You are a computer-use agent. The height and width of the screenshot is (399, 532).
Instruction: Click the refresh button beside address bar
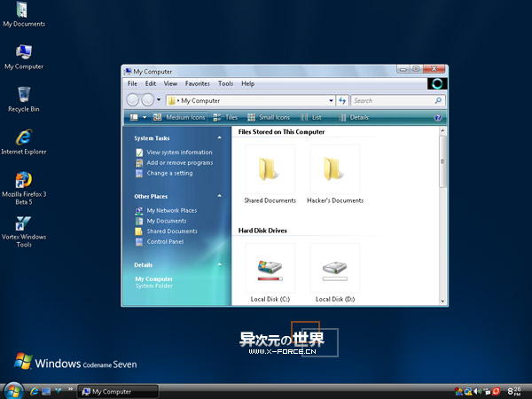[x=342, y=100]
